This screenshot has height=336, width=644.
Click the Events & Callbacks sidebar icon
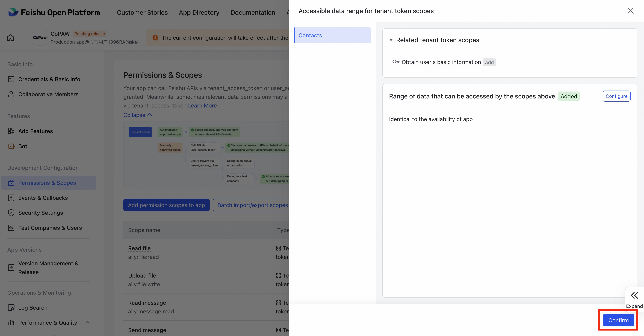11,198
